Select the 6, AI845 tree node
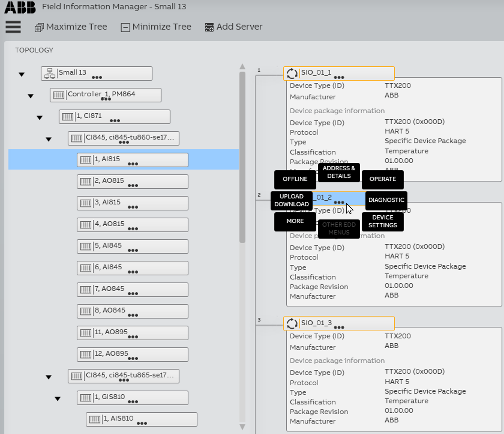The image size is (504, 434). point(133,268)
